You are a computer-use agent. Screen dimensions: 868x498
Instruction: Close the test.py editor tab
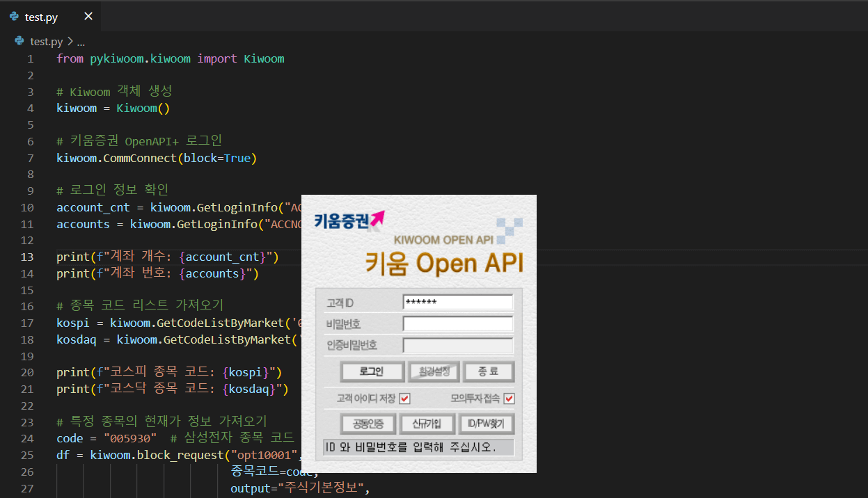click(x=88, y=16)
